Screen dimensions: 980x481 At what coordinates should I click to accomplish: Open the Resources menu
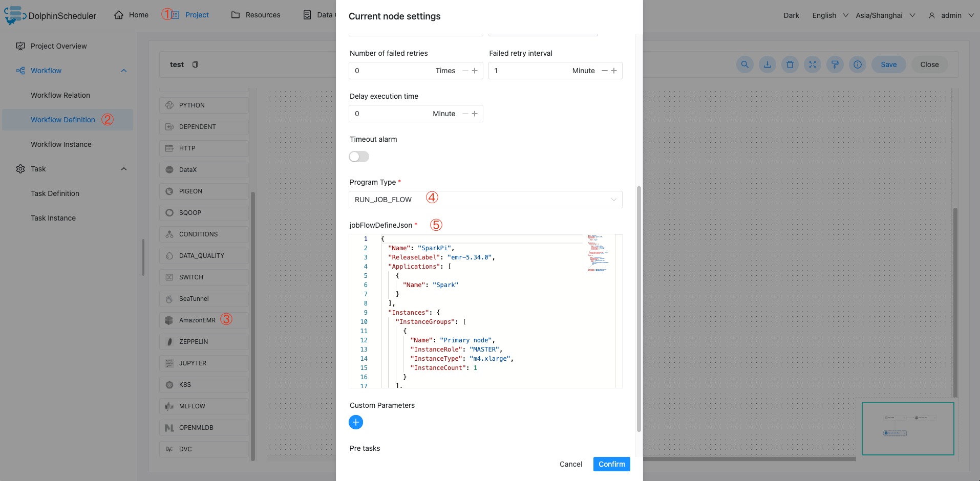point(256,15)
